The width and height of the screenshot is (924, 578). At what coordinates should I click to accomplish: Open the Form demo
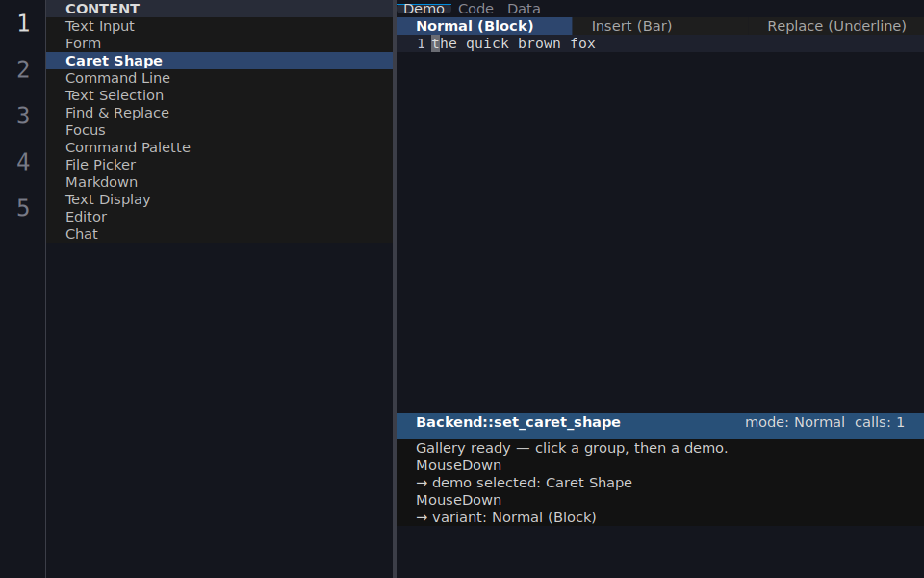click(219, 43)
